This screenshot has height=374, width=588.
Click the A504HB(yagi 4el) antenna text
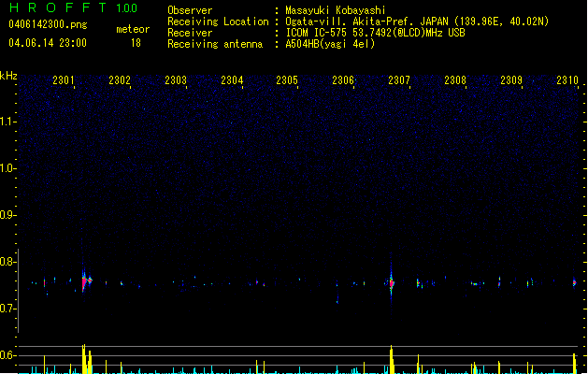tap(330, 44)
